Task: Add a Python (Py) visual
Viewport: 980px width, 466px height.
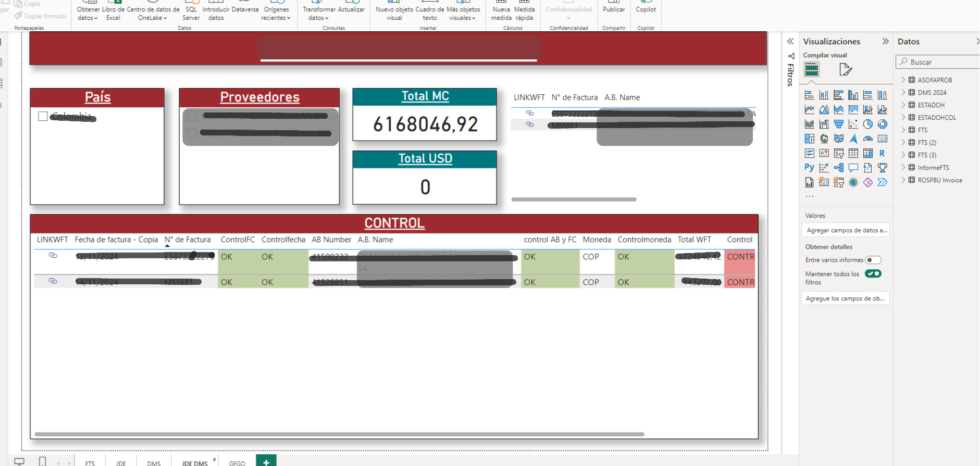Action: pos(809,168)
